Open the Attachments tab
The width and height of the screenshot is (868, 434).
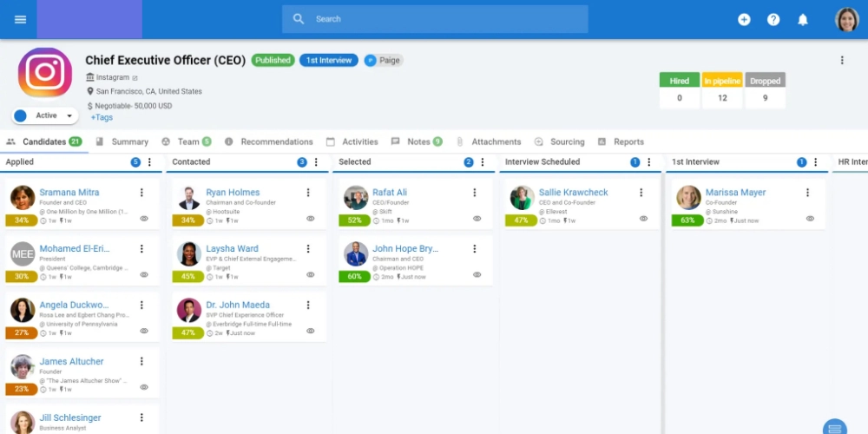coord(488,141)
